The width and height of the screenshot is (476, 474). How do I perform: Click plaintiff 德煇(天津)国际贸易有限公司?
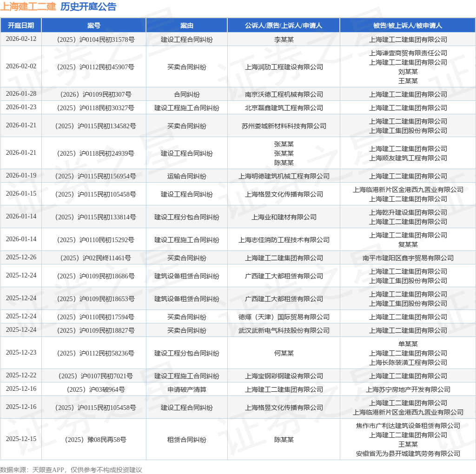tap(284, 317)
